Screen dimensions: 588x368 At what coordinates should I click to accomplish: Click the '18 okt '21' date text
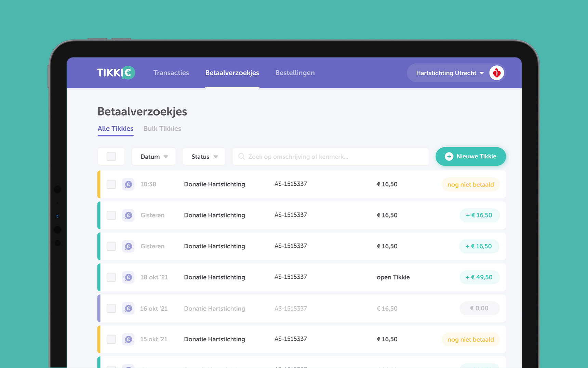[x=154, y=277]
